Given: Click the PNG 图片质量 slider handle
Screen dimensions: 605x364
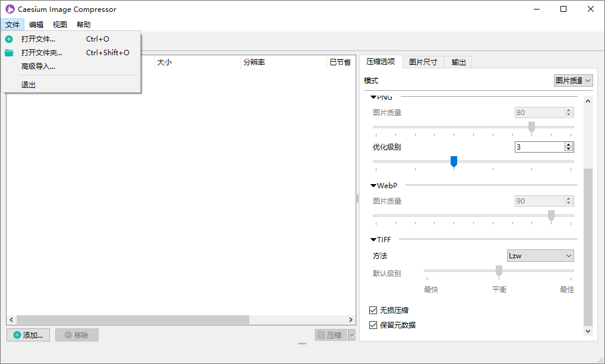Looking at the screenshot, I should [x=532, y=127].
